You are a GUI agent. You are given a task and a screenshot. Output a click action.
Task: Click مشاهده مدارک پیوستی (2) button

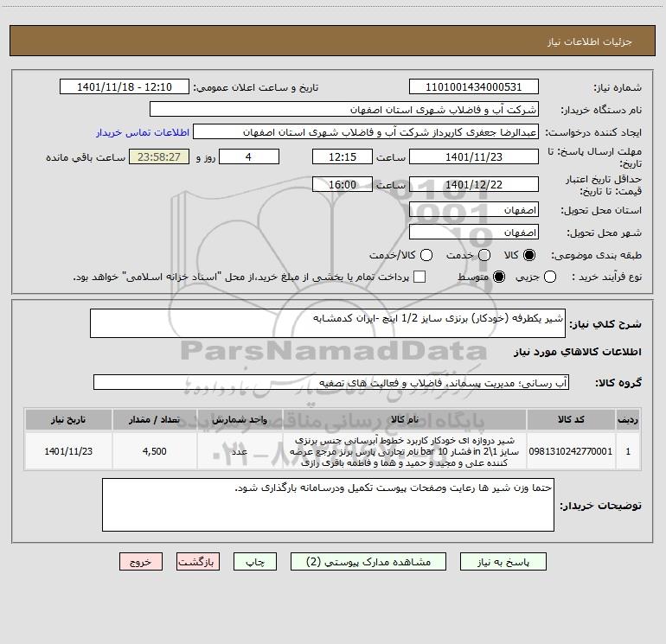[368, 562]
